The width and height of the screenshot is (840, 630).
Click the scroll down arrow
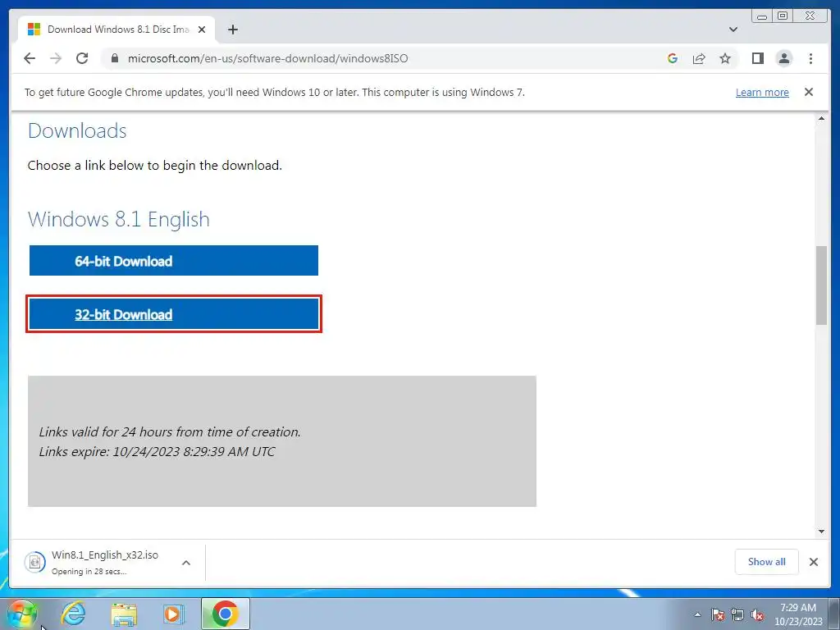[x=821, y=532]
